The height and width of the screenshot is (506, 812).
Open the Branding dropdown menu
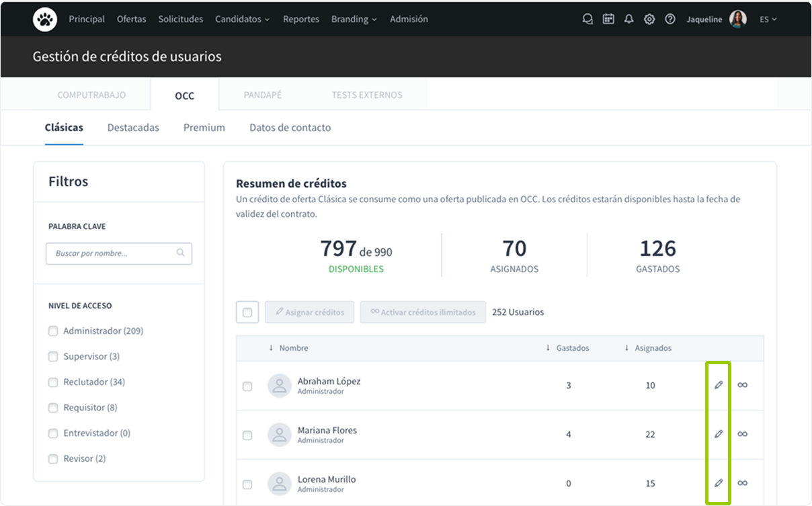354,19
